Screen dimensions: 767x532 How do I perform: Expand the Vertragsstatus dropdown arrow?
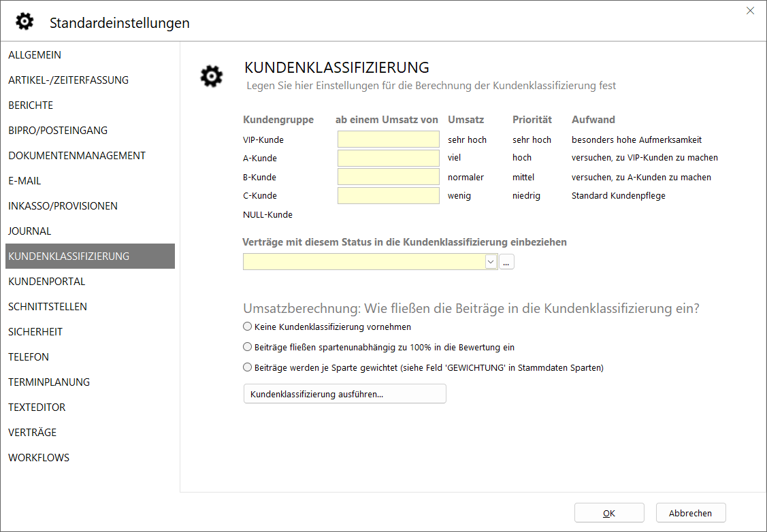pos(491,262)
